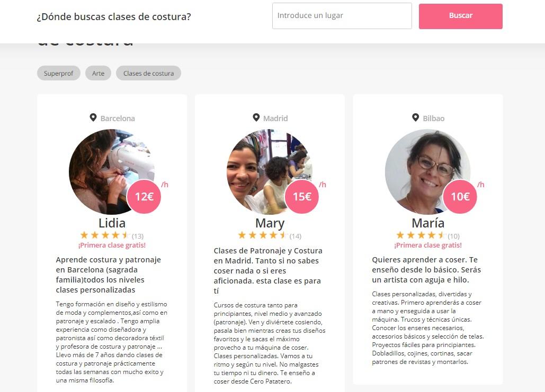Open María's profile photo
The image size is (545, 392).
point(427,171)
